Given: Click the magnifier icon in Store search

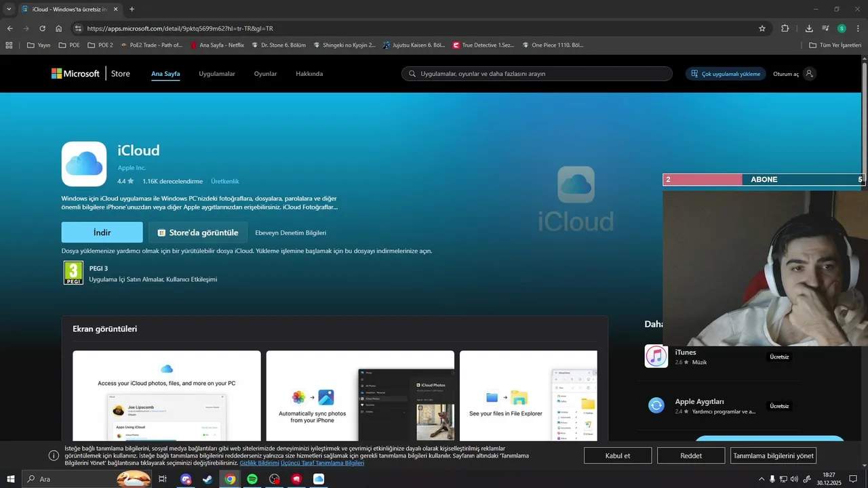Looking at the screenshot, I should pos(412,74).
